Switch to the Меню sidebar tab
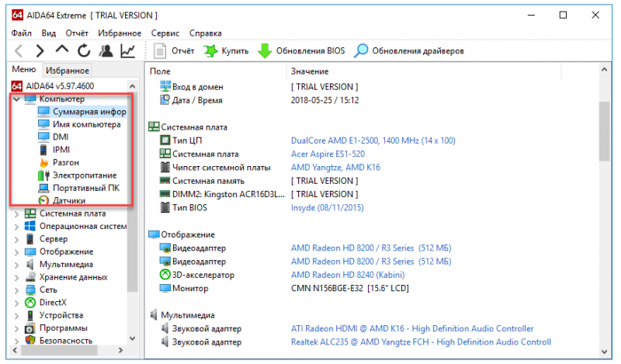 click(24, 69)
